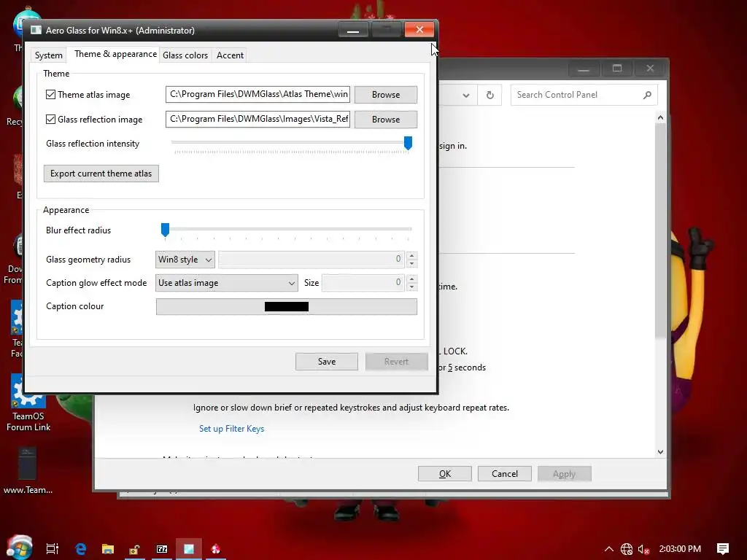747x560 pixels.
Task: Click the Glass reflection image path field
Action: [x=258, y=119]
